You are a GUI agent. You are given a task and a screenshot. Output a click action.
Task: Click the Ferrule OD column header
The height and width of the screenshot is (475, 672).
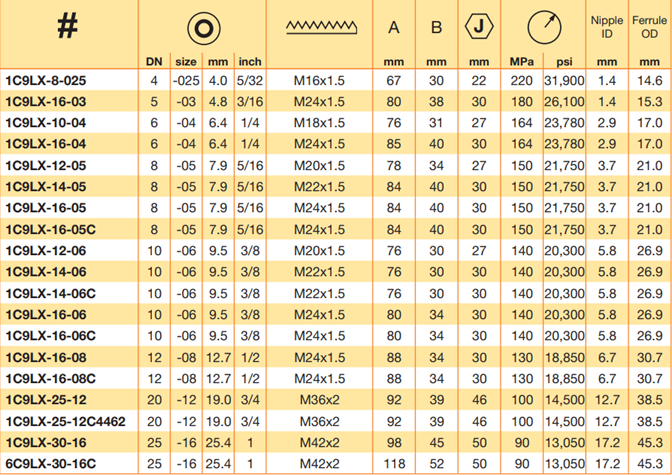649,26
